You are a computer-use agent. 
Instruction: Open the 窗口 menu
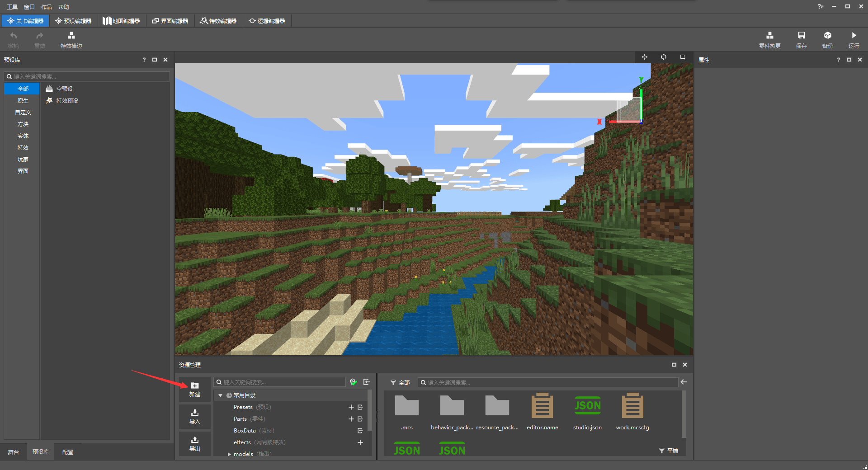pyautogui.click(x=29, y=7)
